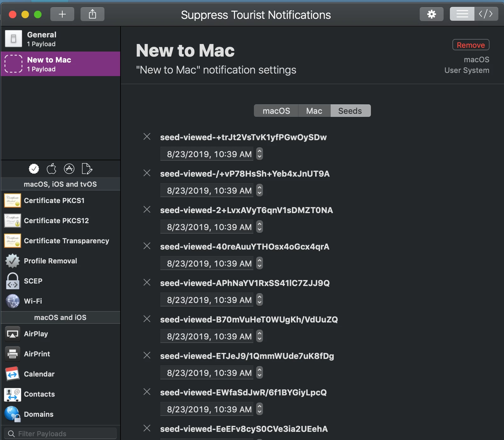Screen dimensions: 504x440
Task: Show verified payloads checkmark filter
Action: pyautogui.click(x=34, y=169)
